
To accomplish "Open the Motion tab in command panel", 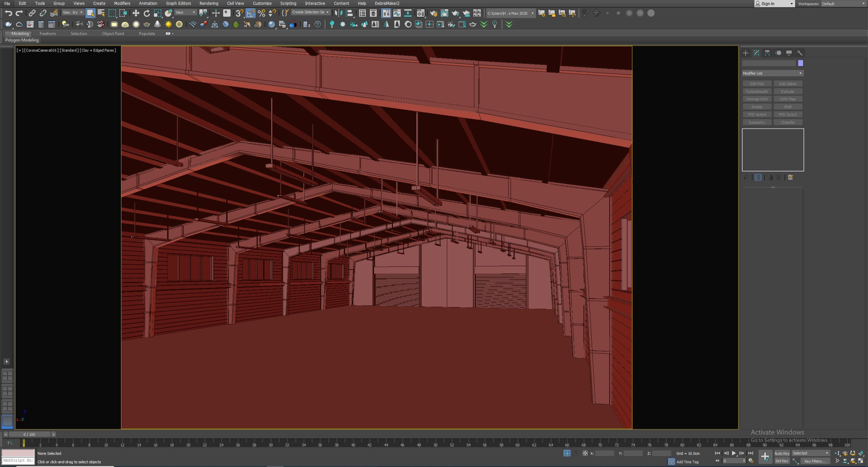I will tap(778, 53).
